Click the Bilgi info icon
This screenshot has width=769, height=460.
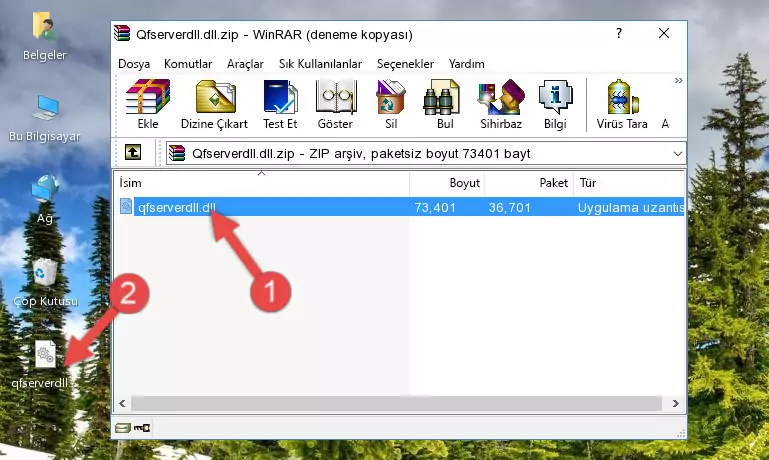tap(555, 104)
